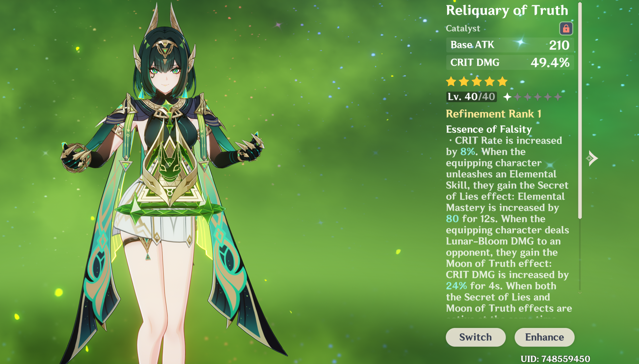The height and width of the screenshot is (364, 639).
Task: Click the highlighted 24% CRIT DMG value
Action: click(456, 286)
